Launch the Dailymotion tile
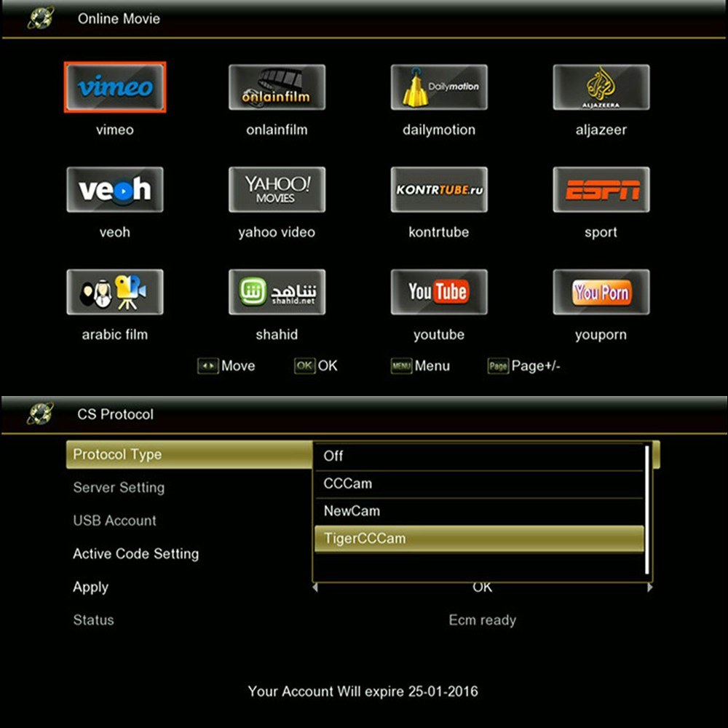728x728 pixels. [x=439, y=87]
